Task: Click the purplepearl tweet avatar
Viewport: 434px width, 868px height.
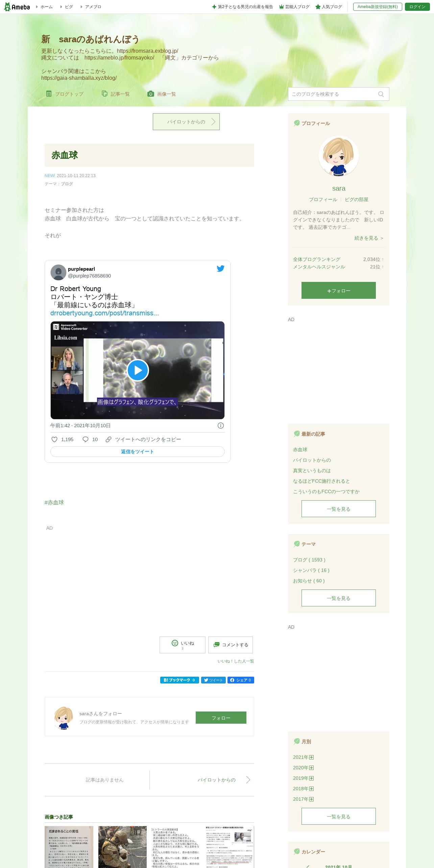Action: (x=58, y=272)
